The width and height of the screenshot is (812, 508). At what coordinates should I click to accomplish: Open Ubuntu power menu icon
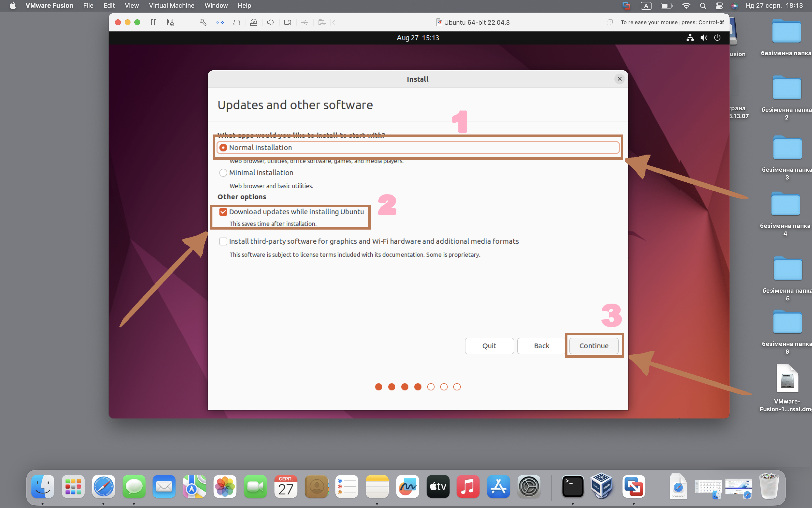717,38
